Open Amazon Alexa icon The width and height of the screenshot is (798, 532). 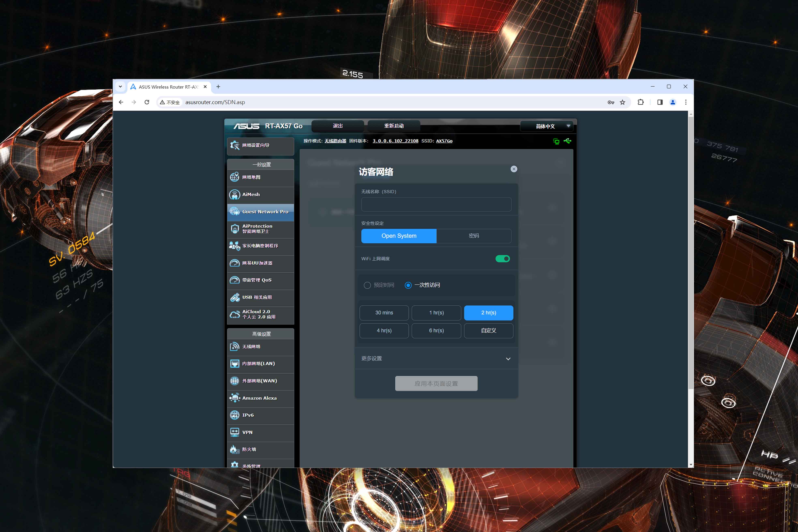pos(234,398)
